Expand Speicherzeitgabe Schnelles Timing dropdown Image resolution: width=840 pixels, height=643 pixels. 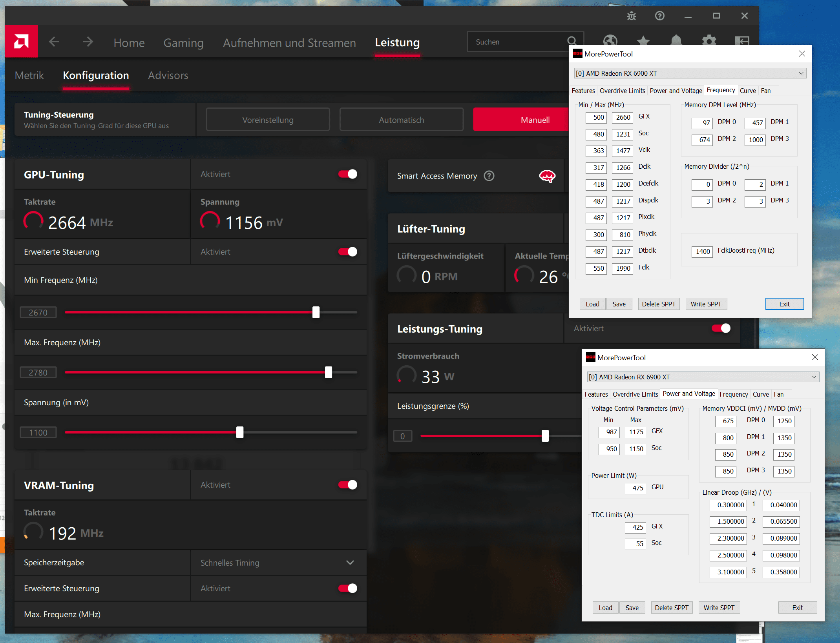click(350, 563)
